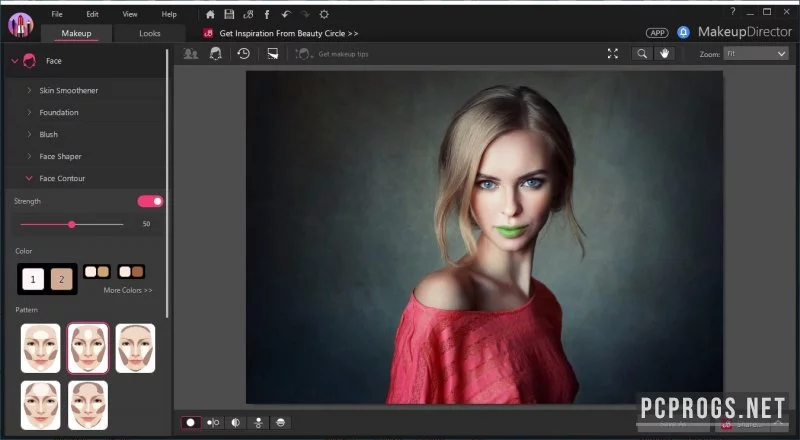Click the Strength value 50 field
The image size is (800, 440).
[146, 224]
